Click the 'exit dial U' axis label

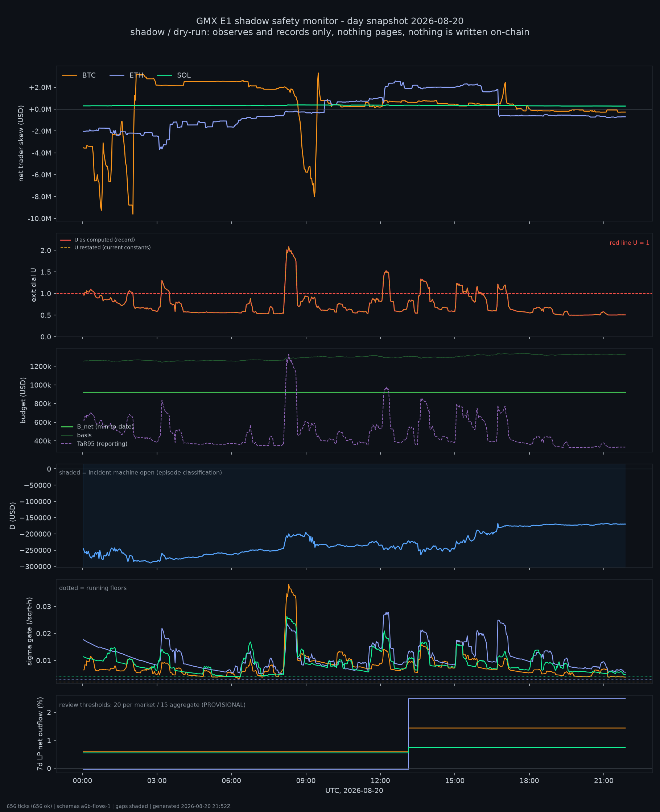pos(34,285)
